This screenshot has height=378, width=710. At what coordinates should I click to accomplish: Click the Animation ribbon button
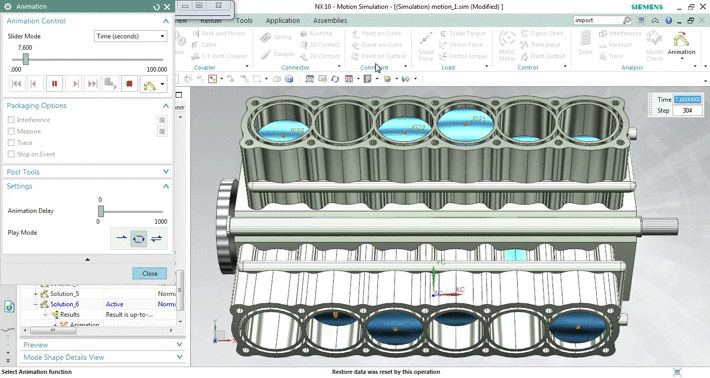pos(681,44)
